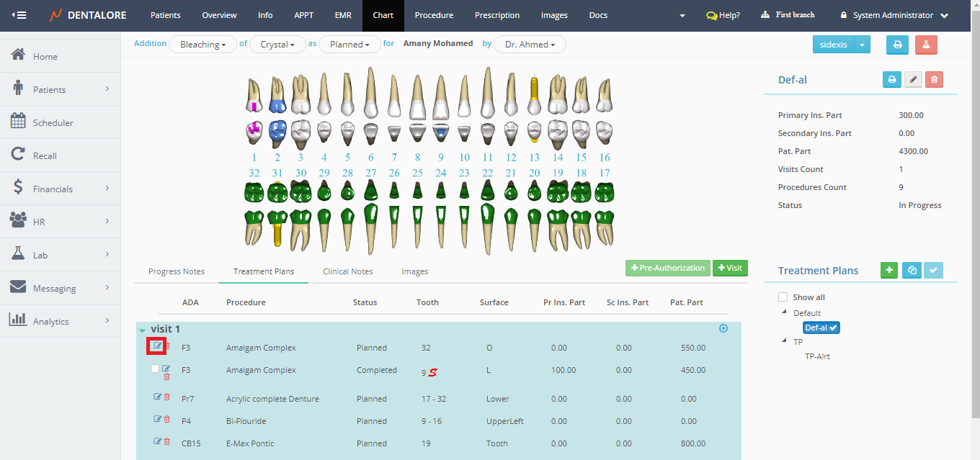This screenshot has height=460, width=980.
Task: Delete the E-Max Pontic procedure
Action: (x=167, y=441)
